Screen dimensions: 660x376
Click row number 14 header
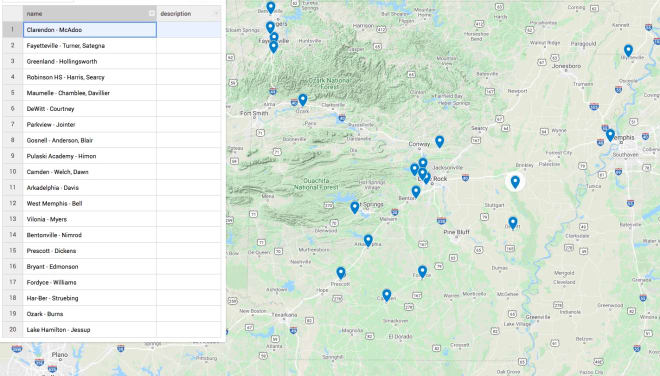tap(13, 235)
